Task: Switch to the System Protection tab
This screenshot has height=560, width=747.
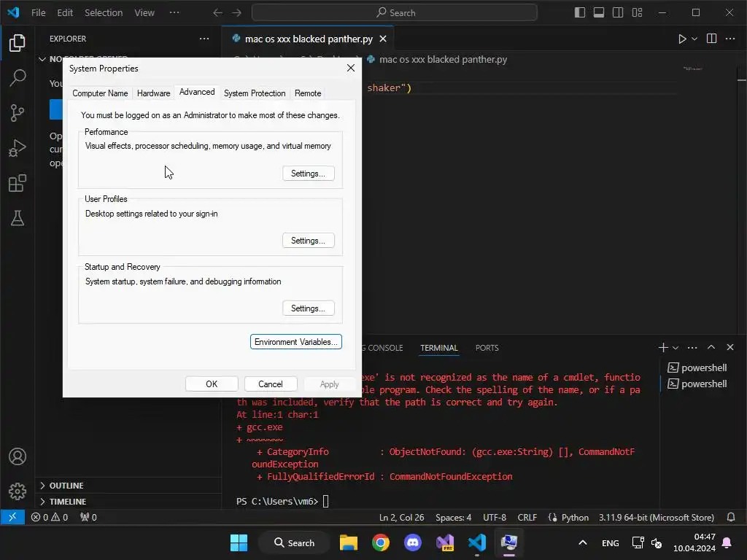Action: coord(255,93)
